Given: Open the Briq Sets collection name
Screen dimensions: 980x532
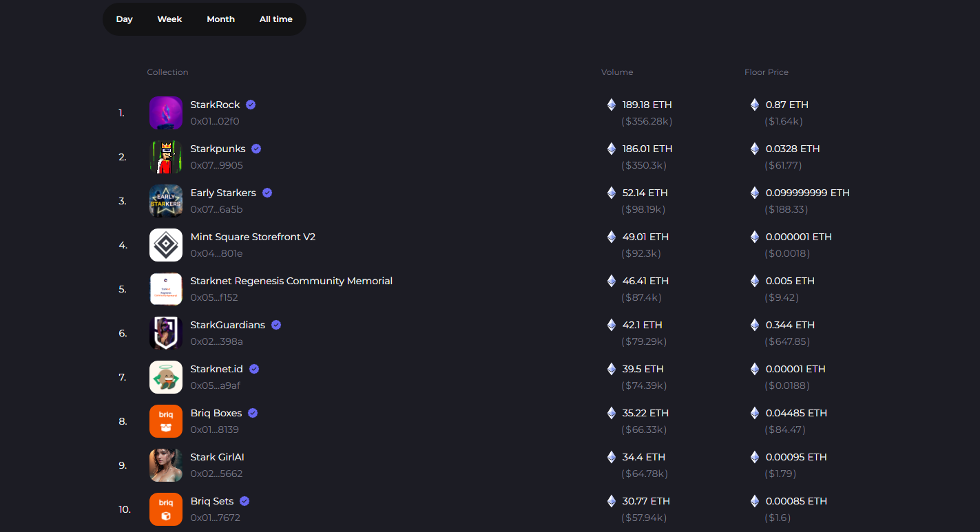Looking at the screenshot, I should pyautogui.click(x=212, y=501).
